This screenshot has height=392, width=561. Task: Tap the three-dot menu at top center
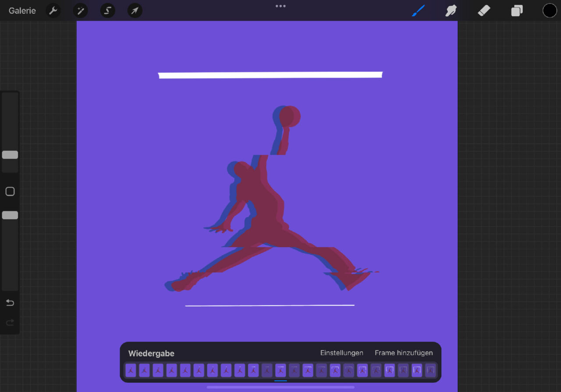(x=280, y=6)
